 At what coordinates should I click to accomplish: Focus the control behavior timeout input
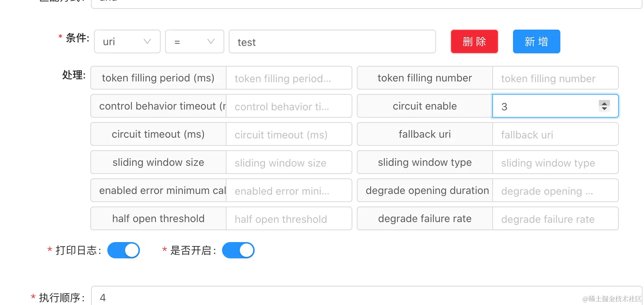pyautogui.click(x=289, y=106)
